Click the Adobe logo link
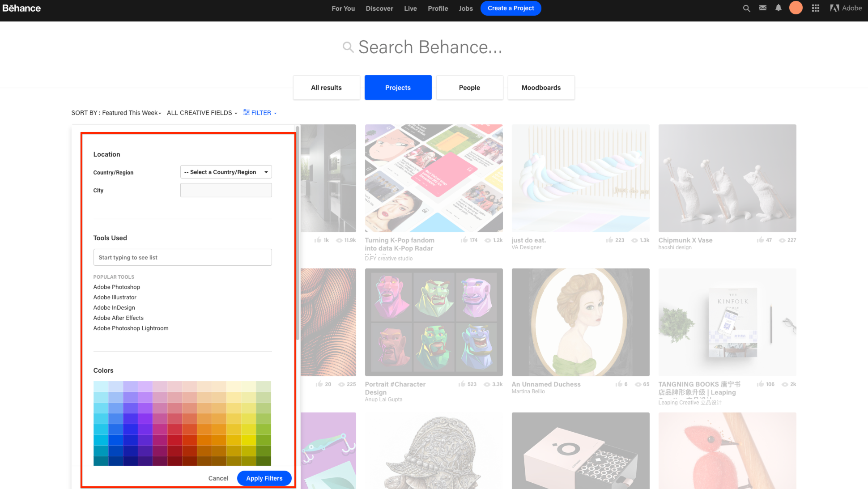Viewport: 868px width, 489px height. tap(846, 8)
